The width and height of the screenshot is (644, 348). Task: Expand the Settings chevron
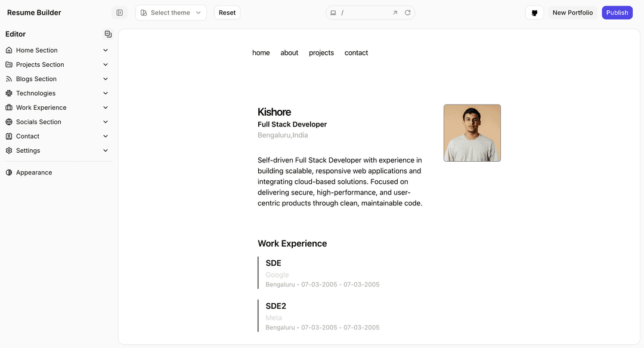(x=106, y=150)
